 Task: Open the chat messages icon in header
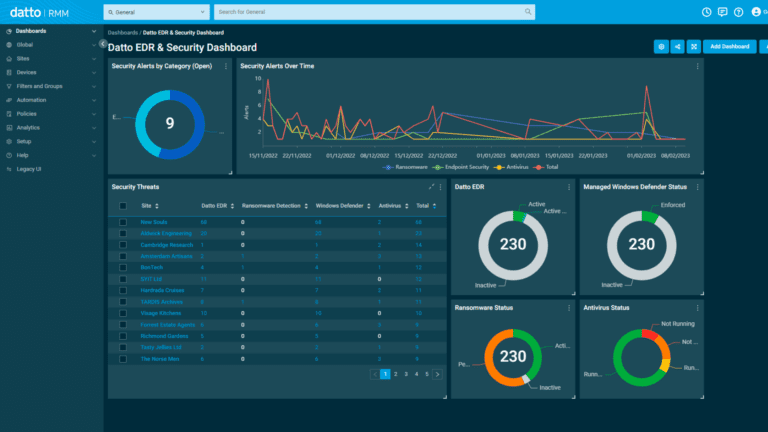click(x=722, y=12)
